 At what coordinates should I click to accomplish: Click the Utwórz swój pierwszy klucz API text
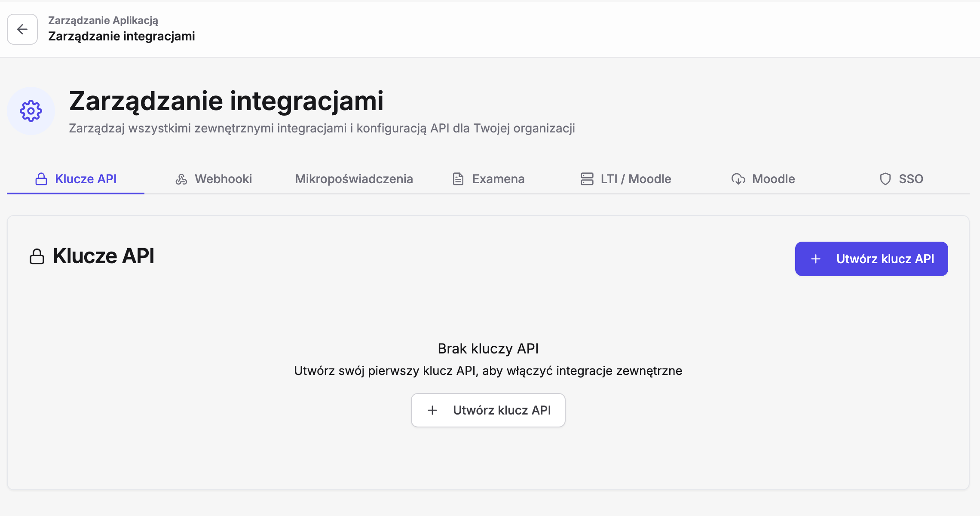click(x=488, y=371)
